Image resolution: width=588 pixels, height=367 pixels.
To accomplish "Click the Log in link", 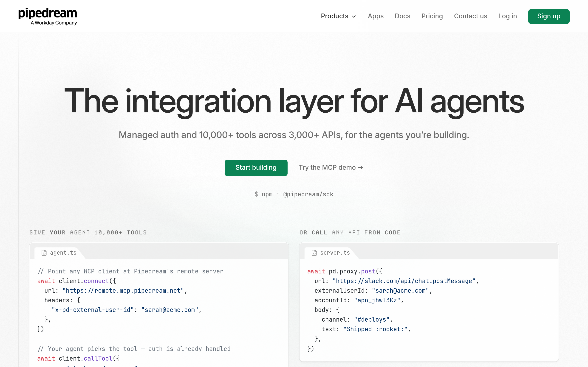I will click(507, 16).
